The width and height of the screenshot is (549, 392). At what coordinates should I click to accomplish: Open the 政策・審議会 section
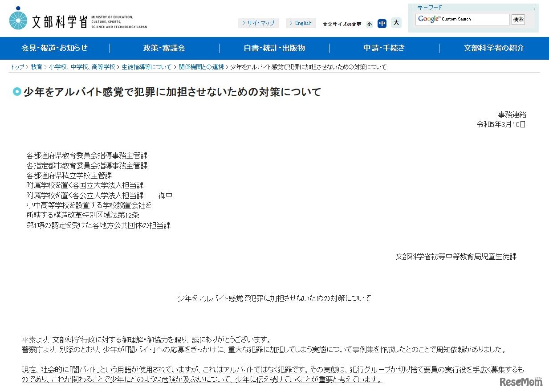[x=164, y=48]
